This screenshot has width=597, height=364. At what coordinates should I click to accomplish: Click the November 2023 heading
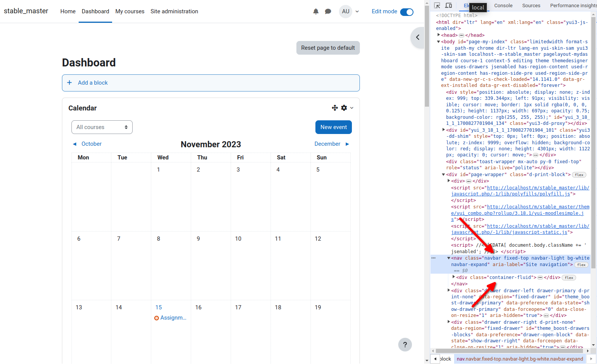pyautogui.click(x=211, y=144)
